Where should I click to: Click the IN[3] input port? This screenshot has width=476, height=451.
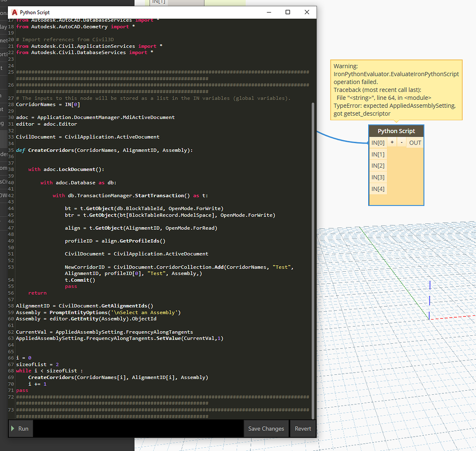377,177
